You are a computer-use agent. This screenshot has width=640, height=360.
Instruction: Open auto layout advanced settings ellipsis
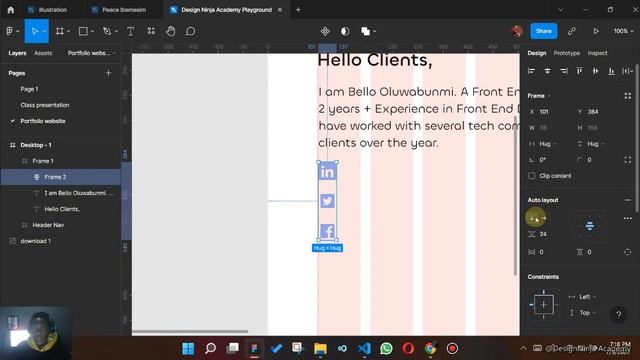(x=627, y=219)
